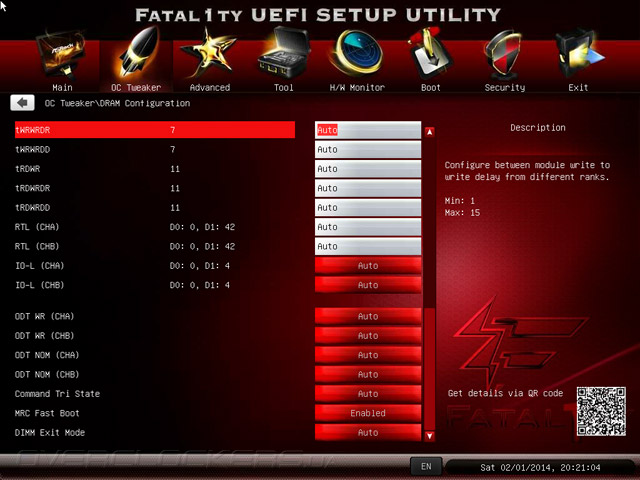This screenshot has width=640, height=480.
Task: Open the ODT WR (CHB) Auto dropdown
Action: click(x=368, y=336)
